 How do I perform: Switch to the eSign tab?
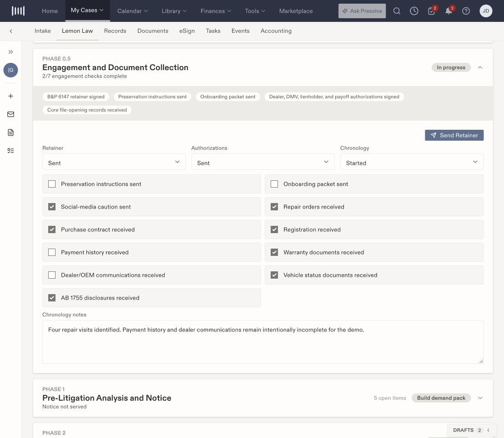pyautogui.click(x=187, y=31)
